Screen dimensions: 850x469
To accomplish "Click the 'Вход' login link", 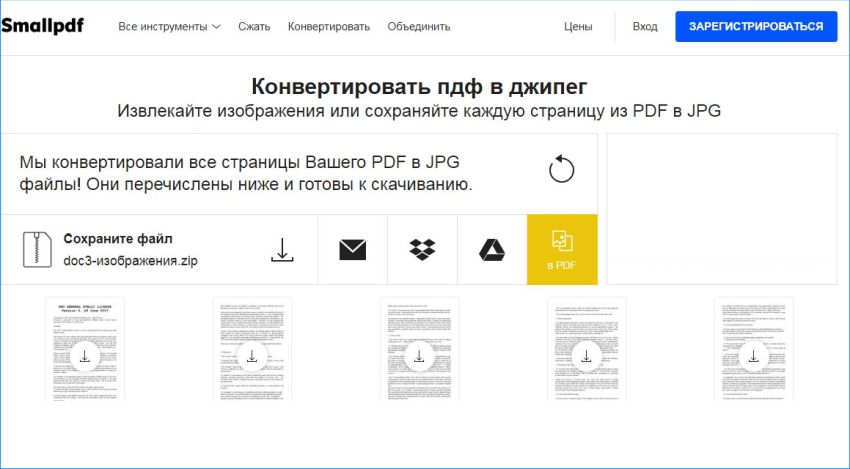I will point(645,27).
